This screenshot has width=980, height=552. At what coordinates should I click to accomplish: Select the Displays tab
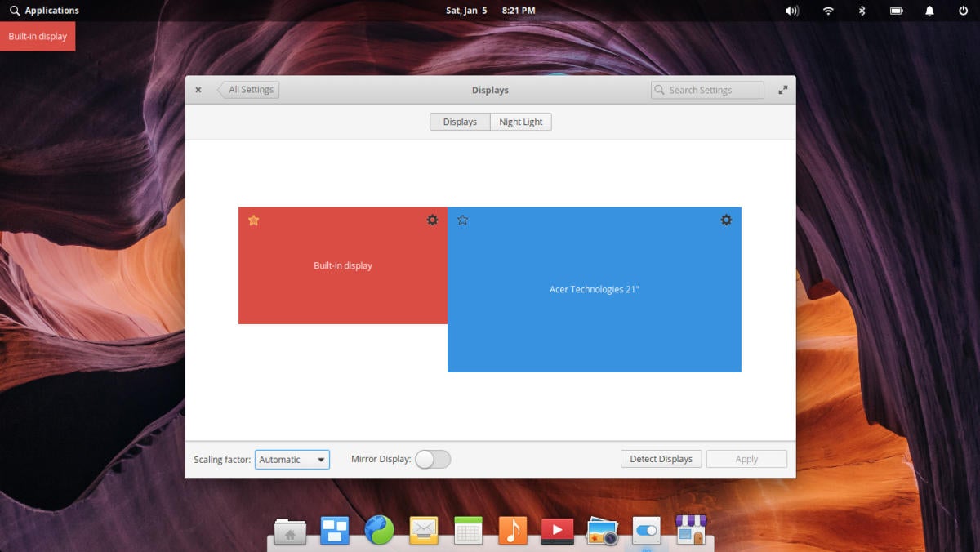tap(460, 122)
